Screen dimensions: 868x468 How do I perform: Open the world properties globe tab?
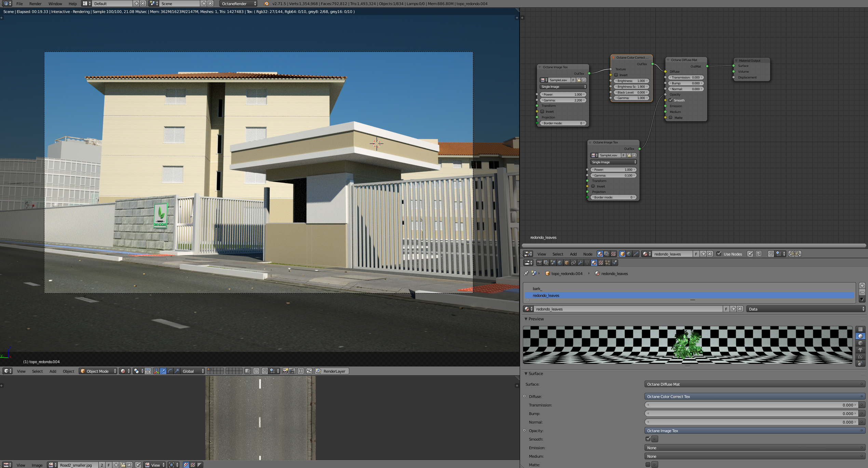pos(559,263)
